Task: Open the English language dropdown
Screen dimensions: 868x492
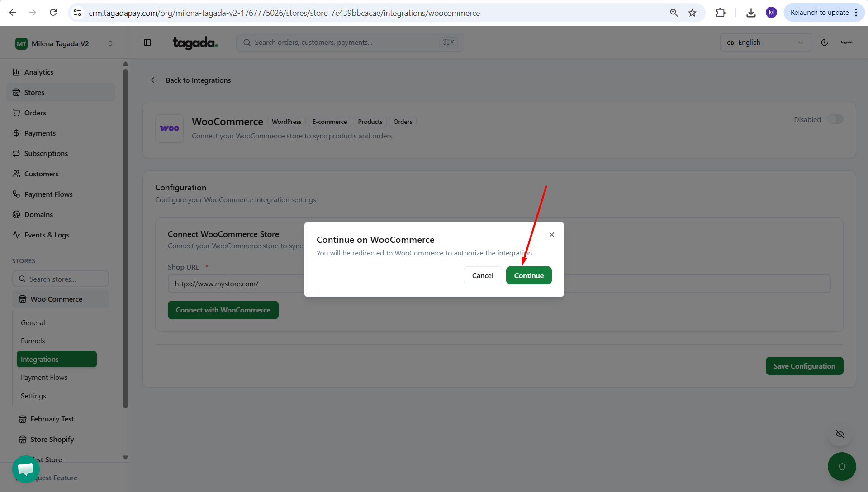Action: (765, 43)
